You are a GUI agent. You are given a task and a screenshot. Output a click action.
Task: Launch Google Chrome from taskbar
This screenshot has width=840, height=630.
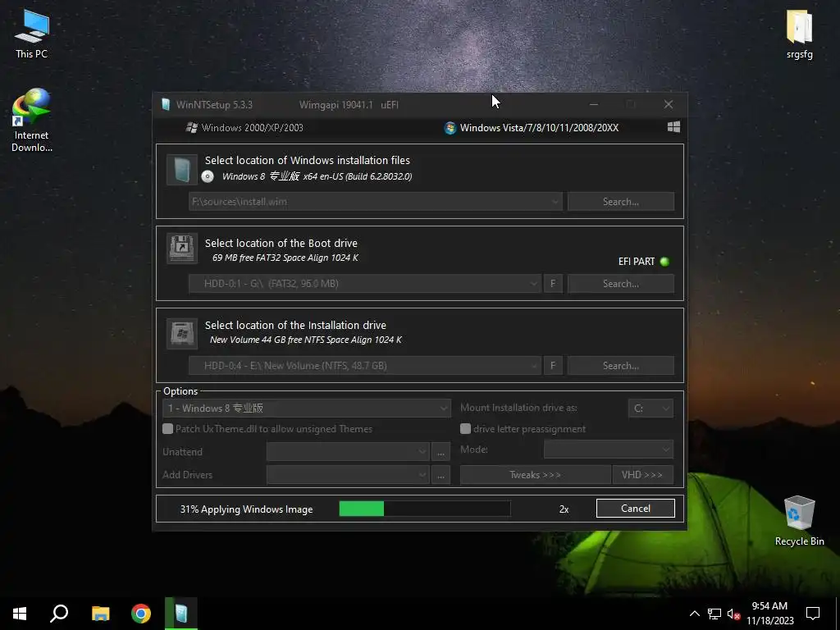pos(141,614)
